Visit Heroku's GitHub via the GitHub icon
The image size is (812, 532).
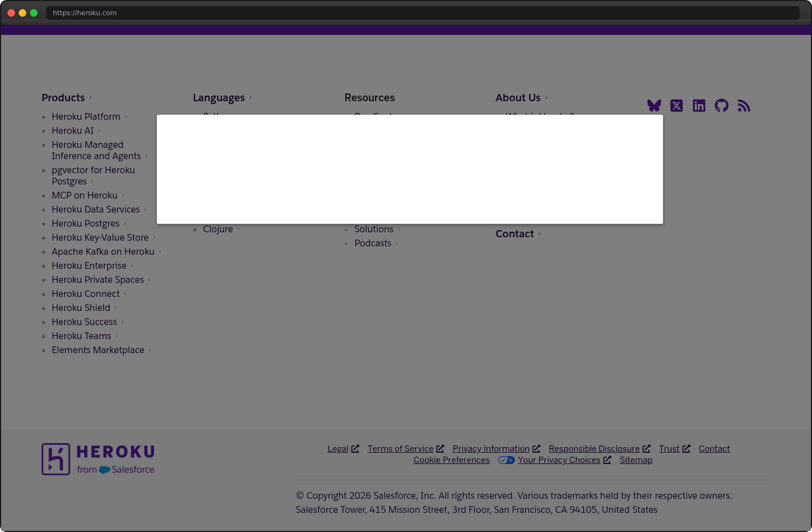pyautogui.click(x=721, y=105)
